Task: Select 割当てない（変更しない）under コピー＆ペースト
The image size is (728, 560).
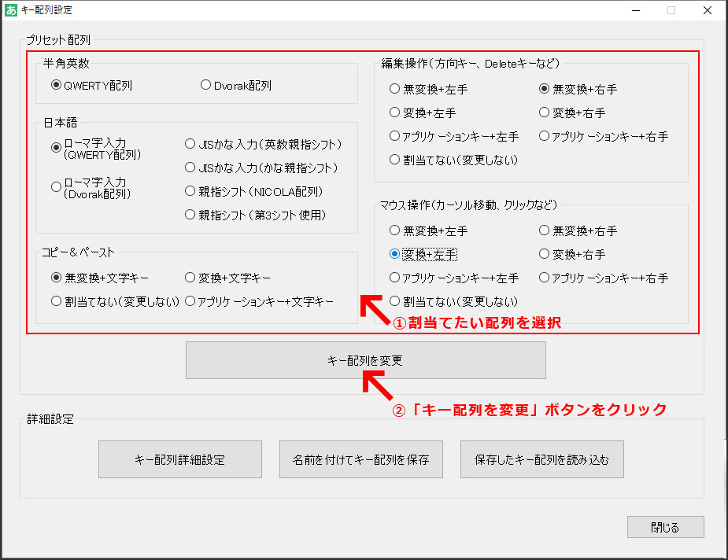Action: click(x=55, y=300)
